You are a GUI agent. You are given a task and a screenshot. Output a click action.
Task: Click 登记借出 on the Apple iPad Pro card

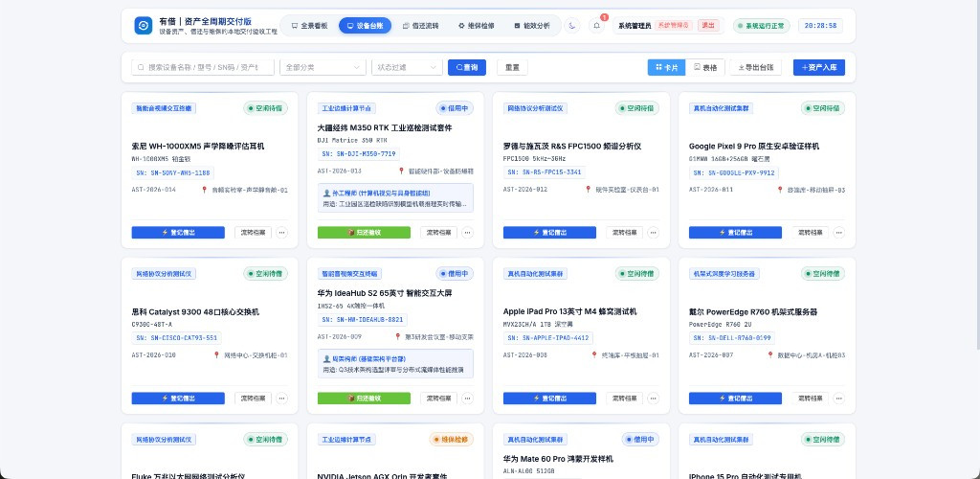[x=549, y=398]
